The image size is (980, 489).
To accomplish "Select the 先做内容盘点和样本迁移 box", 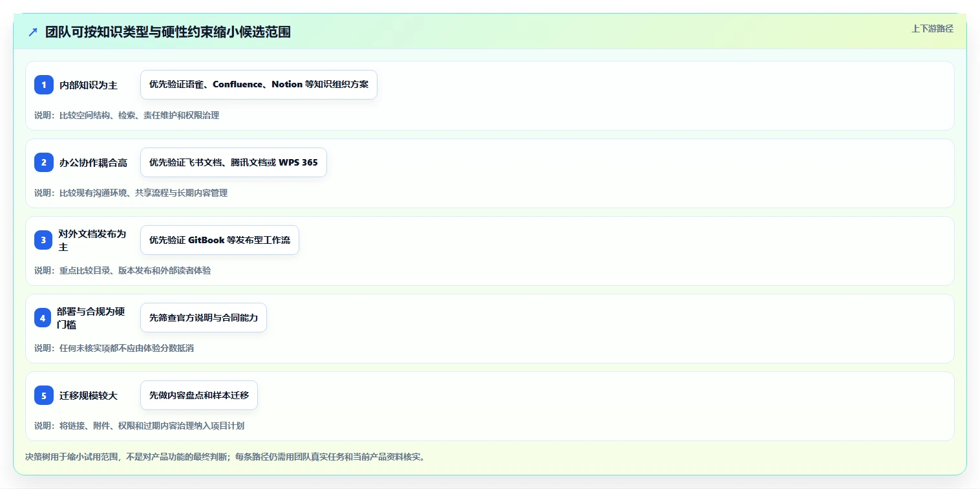I will point(199,395).
